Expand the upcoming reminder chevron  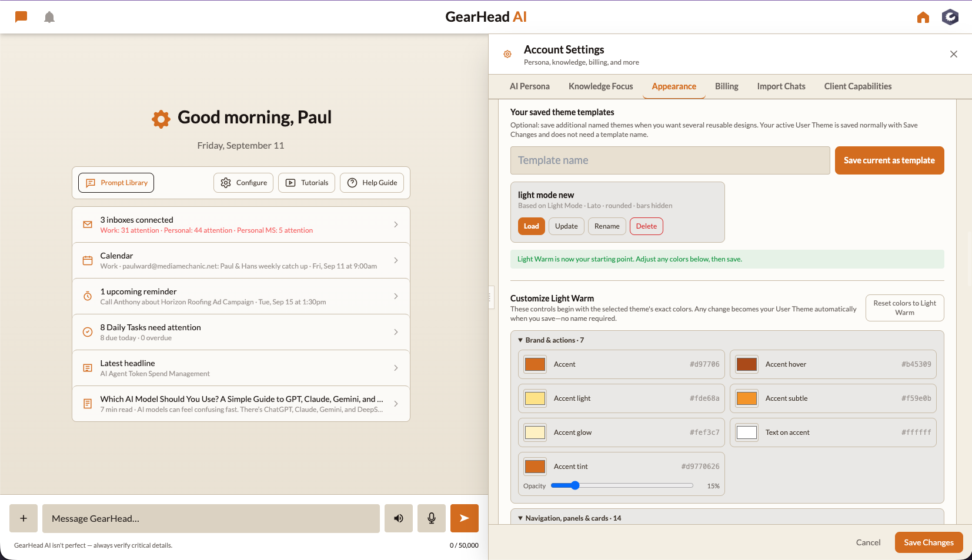pos(396,296)
